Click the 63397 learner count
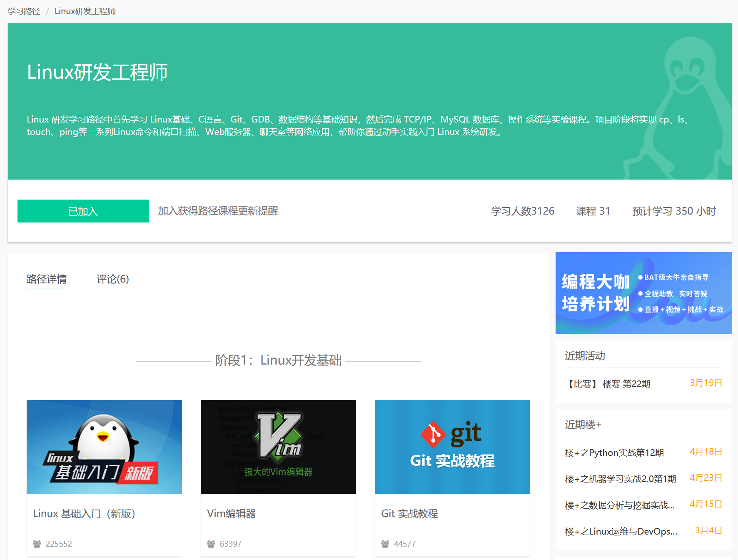This screenshot has width=738, height=560. coord(231,544)
